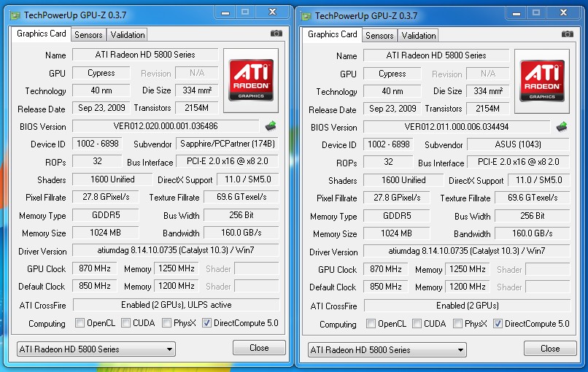Click Memory 1250 MHz value in left window
The height and width of the screenshot is (372, 588).
pyautogui.click(x=177, y=268)
